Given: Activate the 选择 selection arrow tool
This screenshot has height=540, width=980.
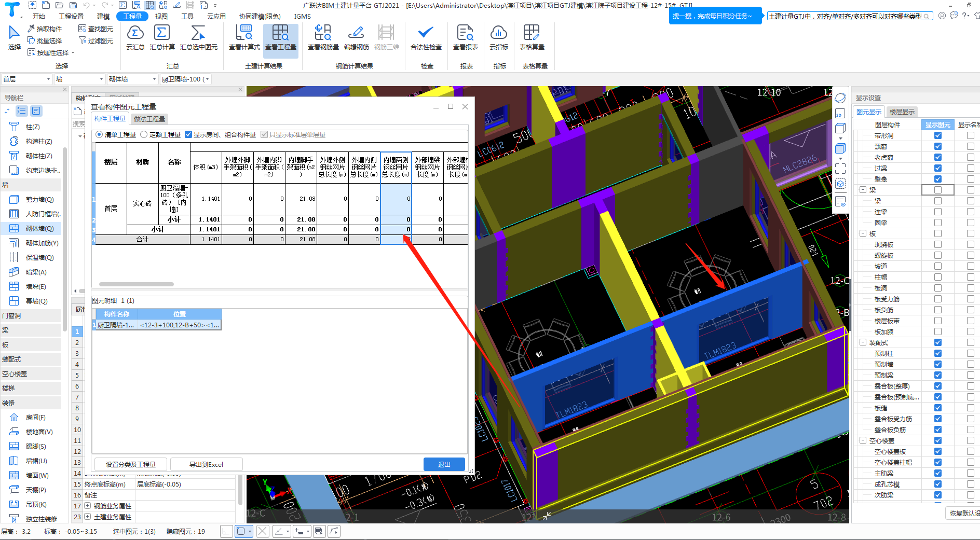Looking at the screenshot, I should tap(14, 37).
